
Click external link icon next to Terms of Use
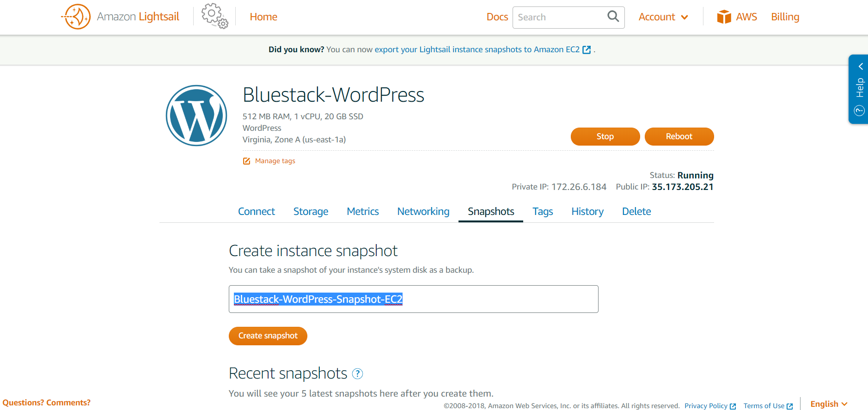tap(789, 406)
